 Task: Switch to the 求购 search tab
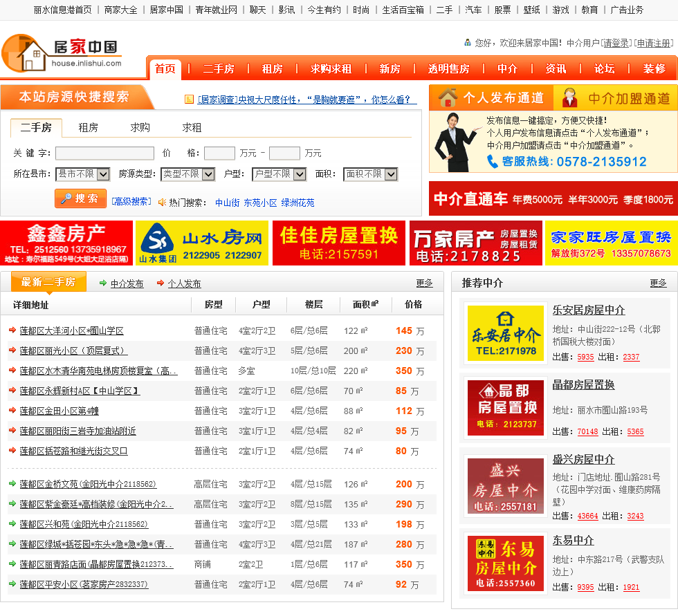140,127
